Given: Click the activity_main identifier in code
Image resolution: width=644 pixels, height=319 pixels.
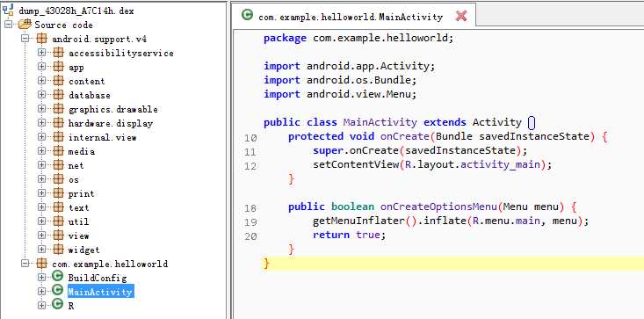Looking at the screenshot, I should pyautogui.click(x=499, y=164).
